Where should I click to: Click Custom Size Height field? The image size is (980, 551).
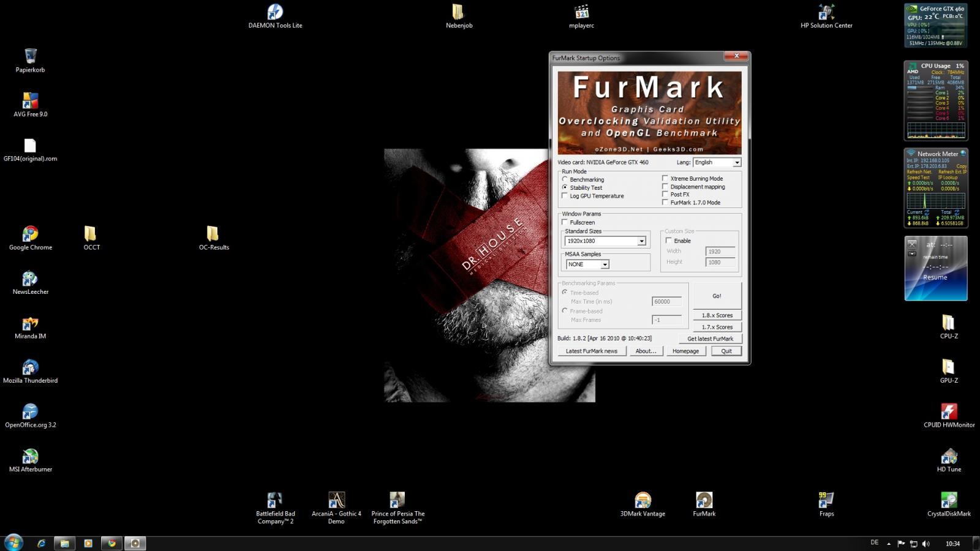click(x=720, y=262)
